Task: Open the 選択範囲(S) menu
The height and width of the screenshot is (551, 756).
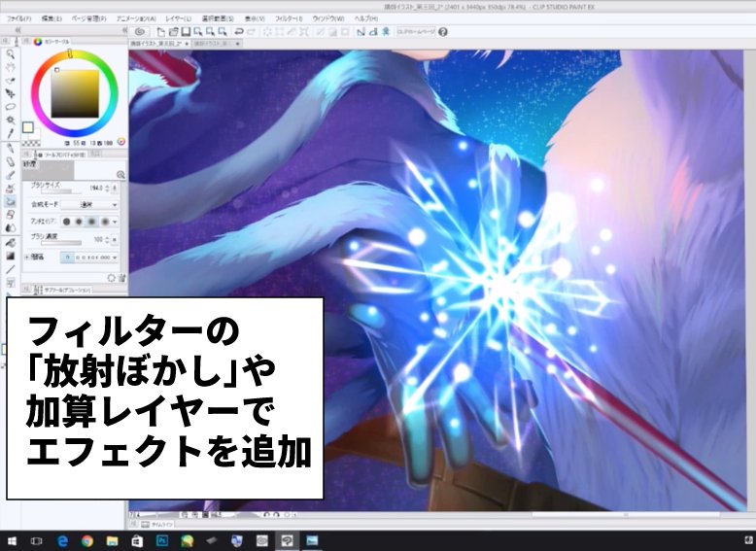Action: click(x=218, y=18)
